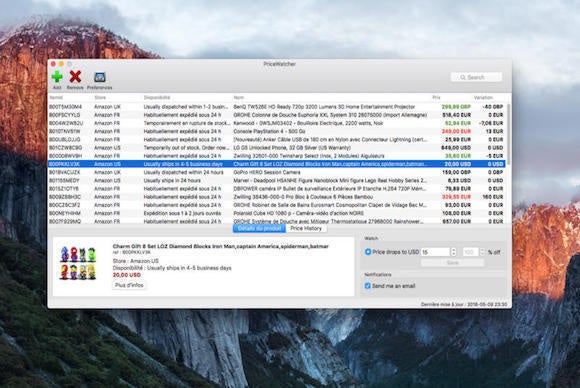Click the price 649,00 USD cell
580x388 pixels.
(456, 148)
